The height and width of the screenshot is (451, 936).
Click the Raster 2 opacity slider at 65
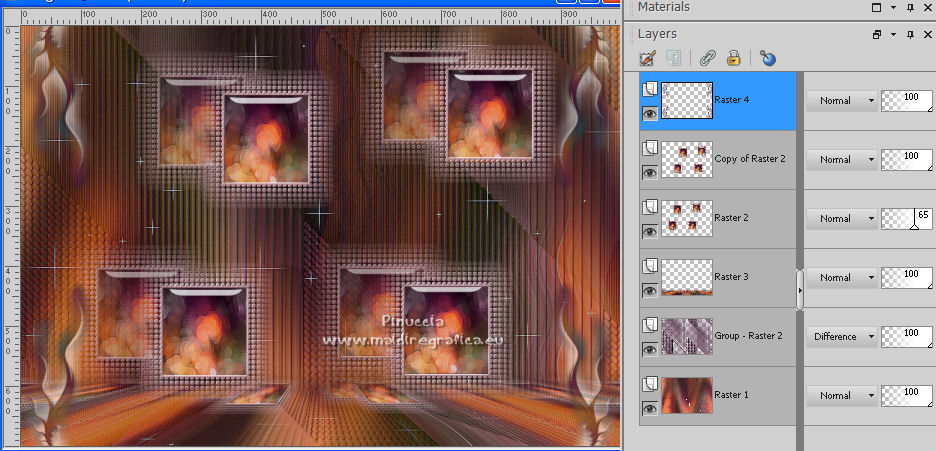click(x=907, y=219)
